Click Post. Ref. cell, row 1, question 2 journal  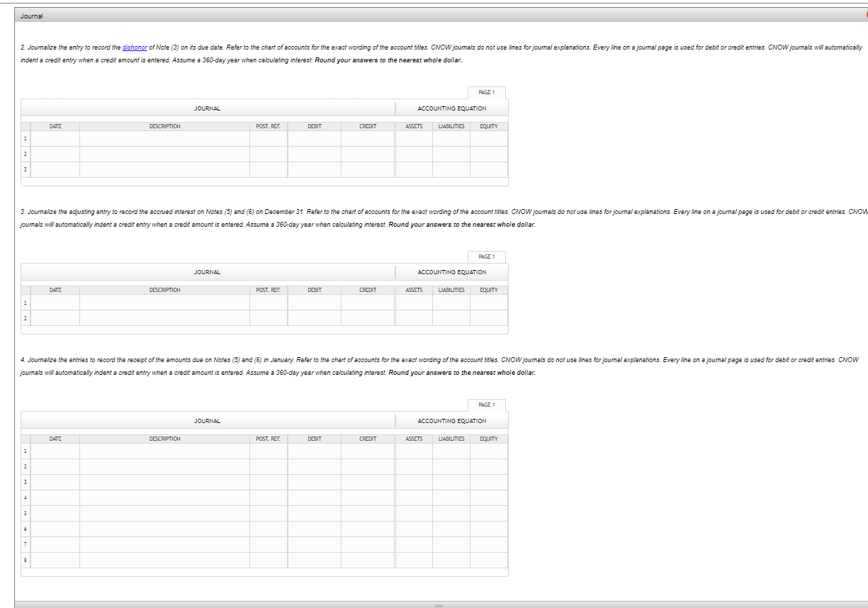269,139
